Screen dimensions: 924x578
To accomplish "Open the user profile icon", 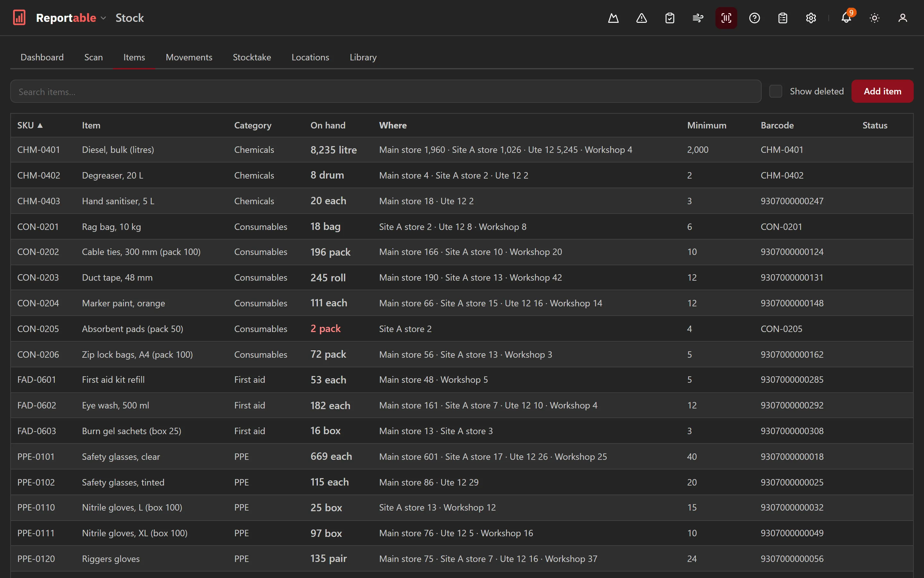I will [903, 18].
